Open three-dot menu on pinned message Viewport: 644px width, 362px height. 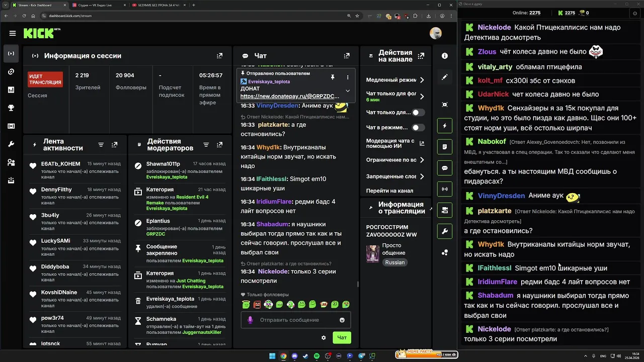348,77
